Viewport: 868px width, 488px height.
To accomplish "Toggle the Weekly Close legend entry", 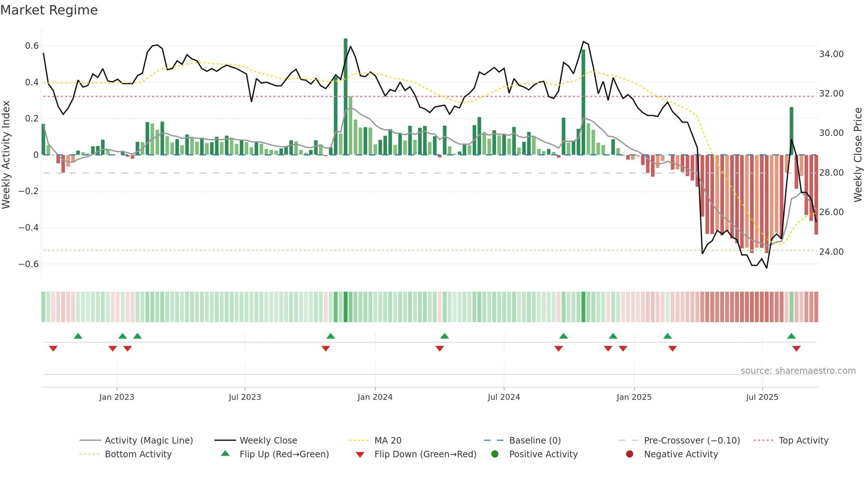I will coord(256,440).
